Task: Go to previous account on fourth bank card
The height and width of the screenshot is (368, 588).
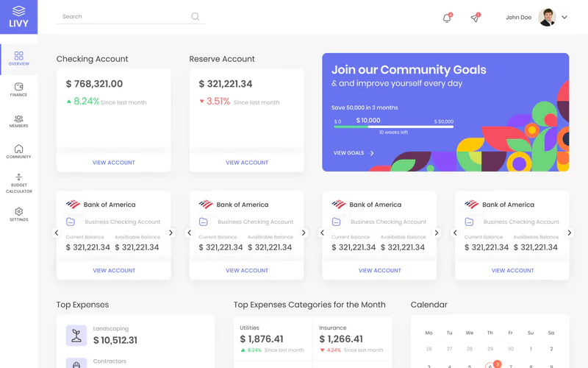Action: tap(455, 233)
